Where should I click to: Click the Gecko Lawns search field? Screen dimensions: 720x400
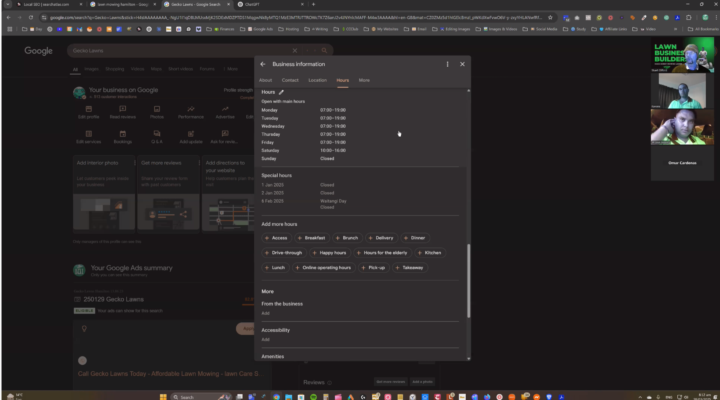[179, 51]
